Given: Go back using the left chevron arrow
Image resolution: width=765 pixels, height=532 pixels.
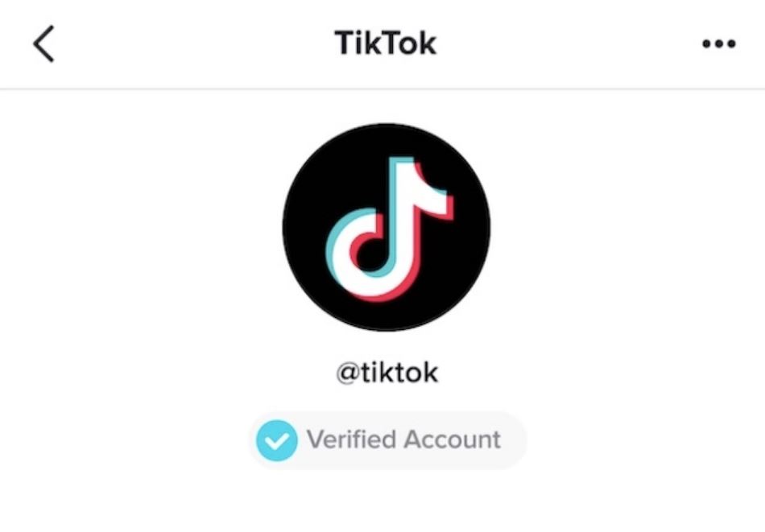Looking at the screenshot, I should (43, 44).
